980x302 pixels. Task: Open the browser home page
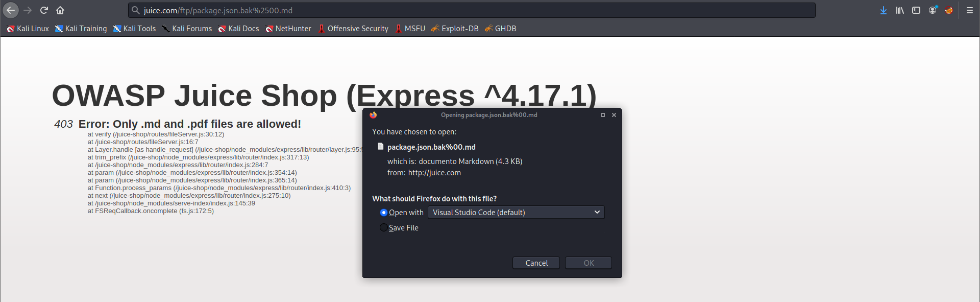point(60,10)
